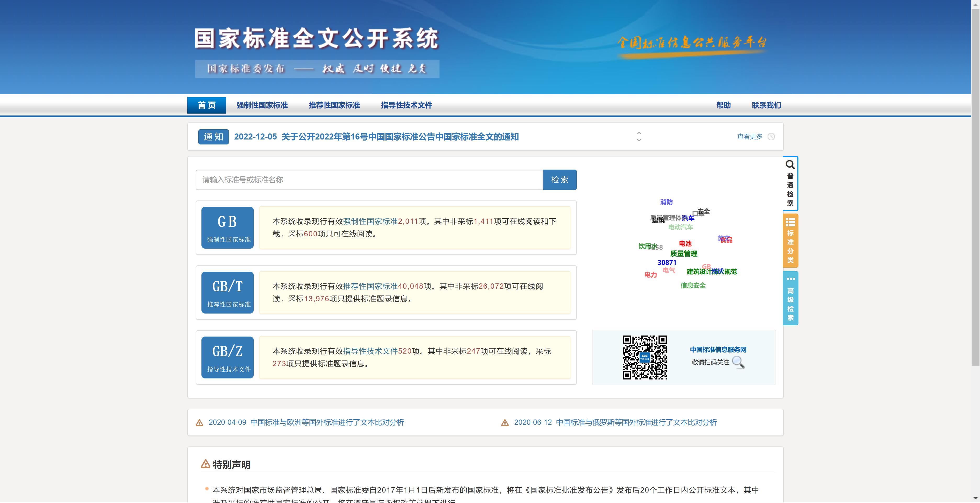The width and height of the screenshot is (980, 503).
Task: Switch to the 推荐性国家标准 tab
Action: [x=334, y=105]
